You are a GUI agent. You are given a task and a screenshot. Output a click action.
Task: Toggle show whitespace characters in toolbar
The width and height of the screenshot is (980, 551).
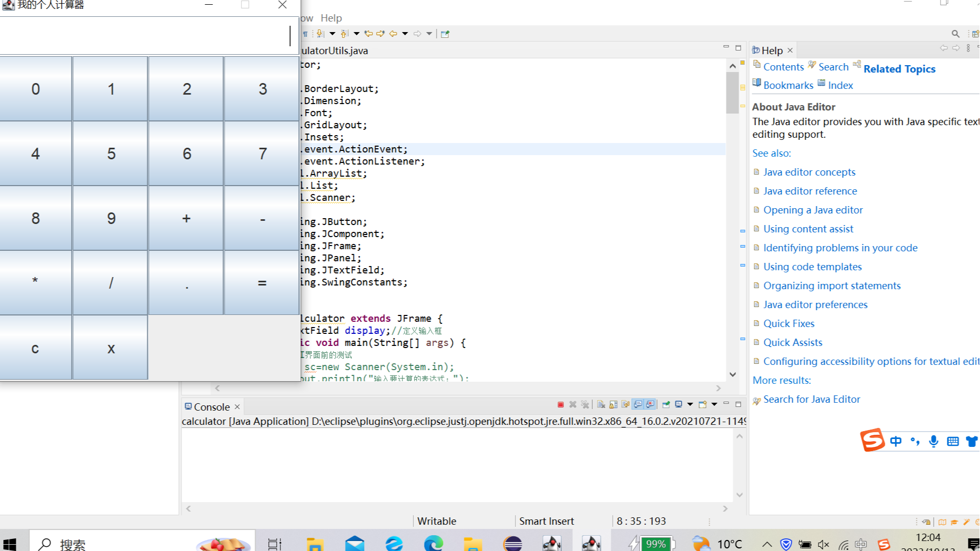pyautogui.click(x=305, y=34)
